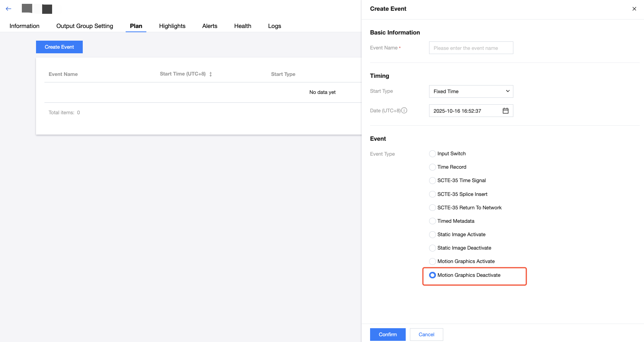644x342 pixels.
Task: Click the info icon beside Date (UTC+8)
Action: pos(404,110)
